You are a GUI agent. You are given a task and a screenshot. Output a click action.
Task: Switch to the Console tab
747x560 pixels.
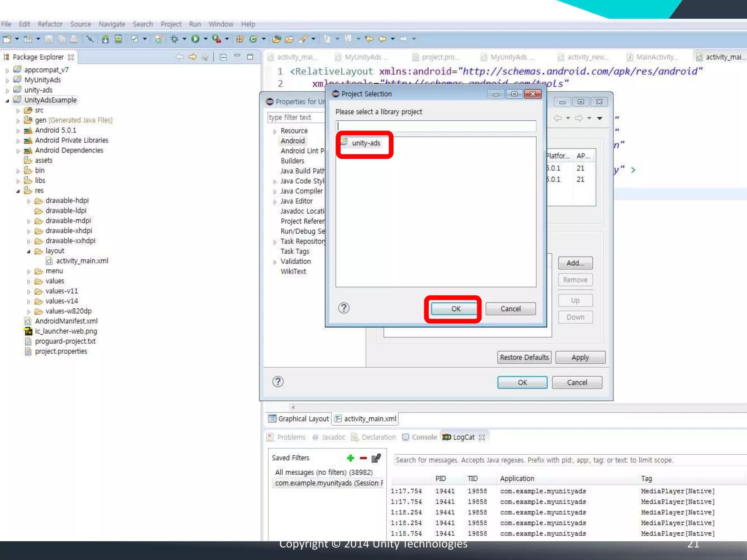pyautogui.click(x=419, y=437)
